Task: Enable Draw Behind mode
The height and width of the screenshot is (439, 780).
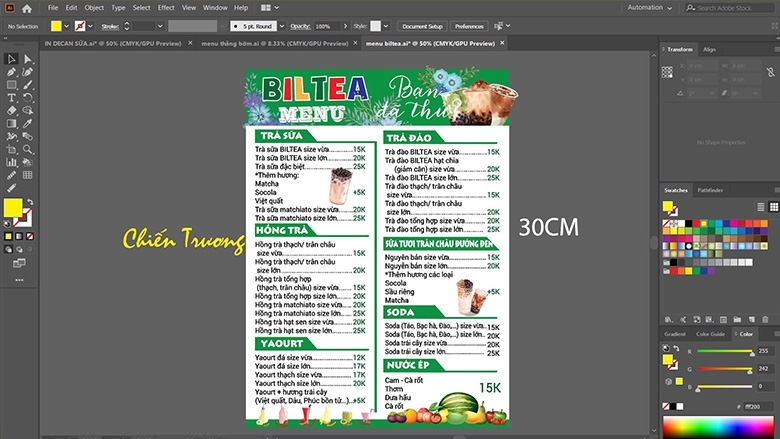Action: click(19, 249)
